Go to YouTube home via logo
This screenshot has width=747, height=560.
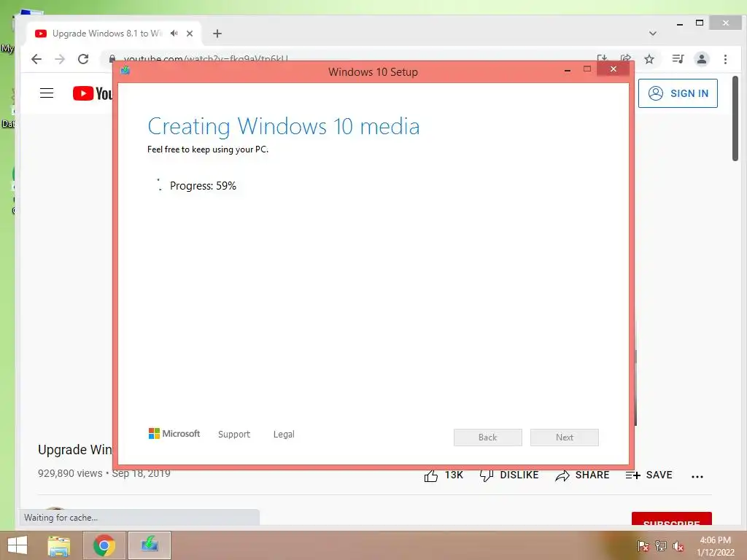pos(93,93)
